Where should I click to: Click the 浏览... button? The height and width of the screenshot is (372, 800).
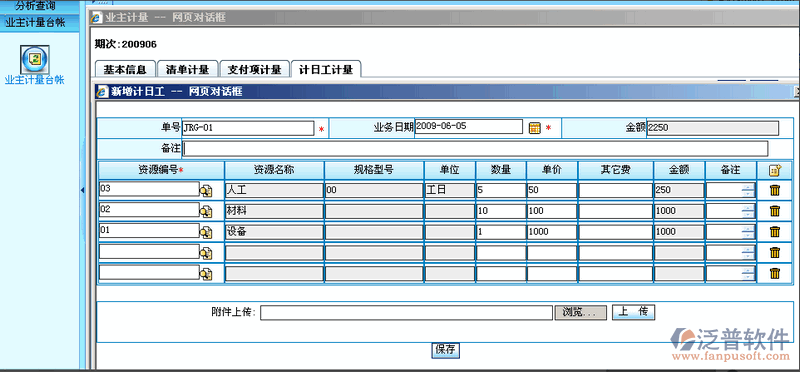point(581,312)
